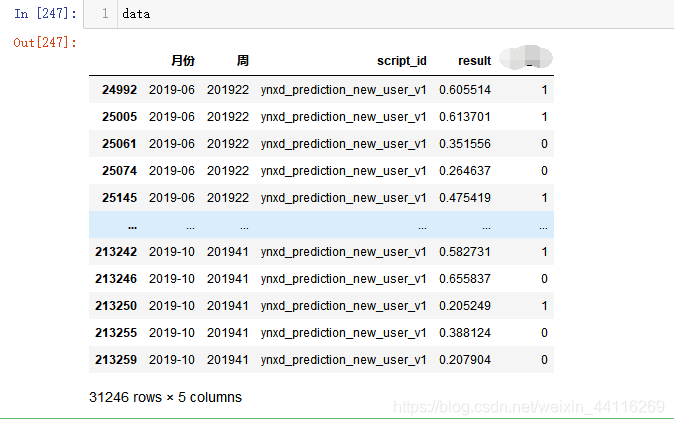Select row index 213250
The height and width of the screenshot is (425, 674).
[116, 306]
